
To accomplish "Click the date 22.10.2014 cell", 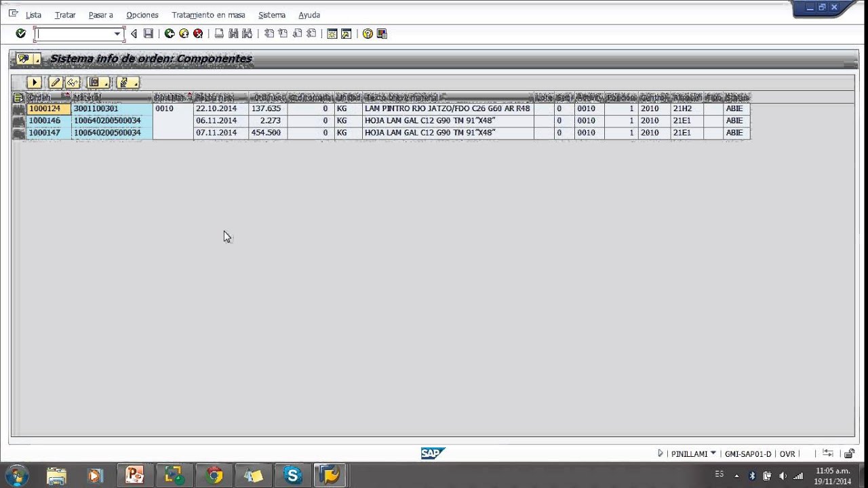I will (221, 108).
